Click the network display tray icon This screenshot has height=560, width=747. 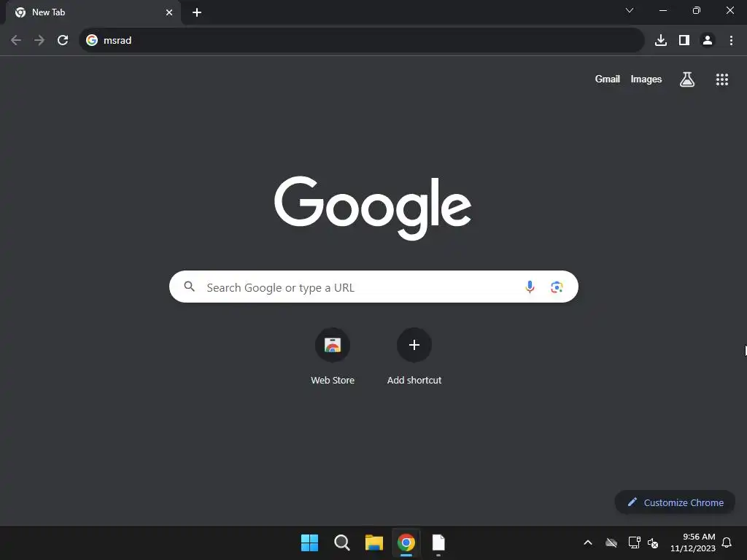click(x=634, y=542)
